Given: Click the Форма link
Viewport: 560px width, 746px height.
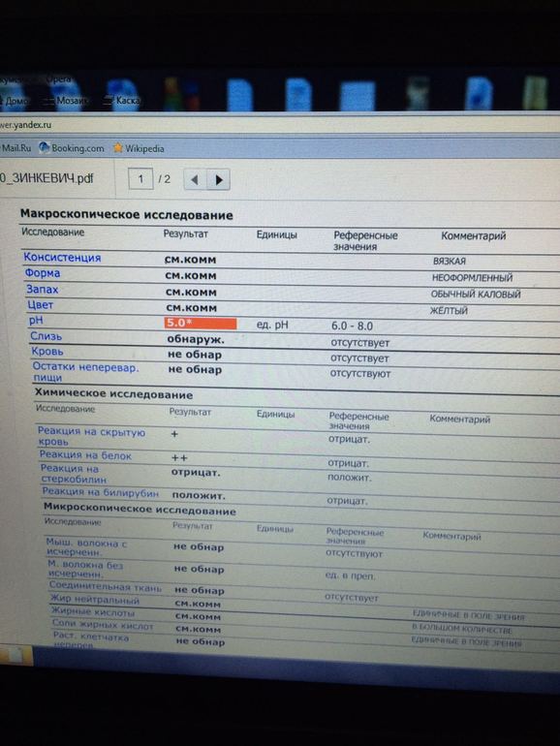Looking at the screenshot, I should pos(43,273).
